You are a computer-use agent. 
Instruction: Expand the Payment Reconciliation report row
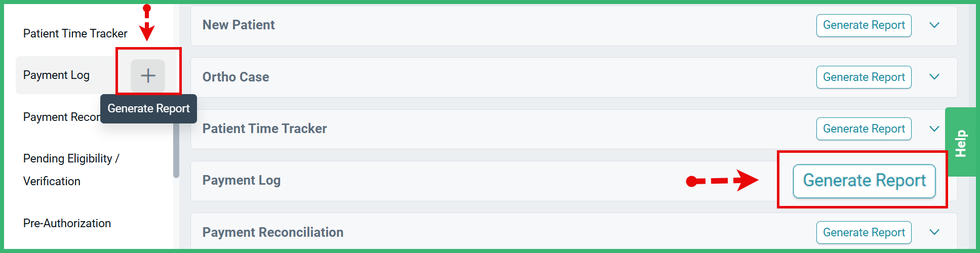[x=934, y=232]
